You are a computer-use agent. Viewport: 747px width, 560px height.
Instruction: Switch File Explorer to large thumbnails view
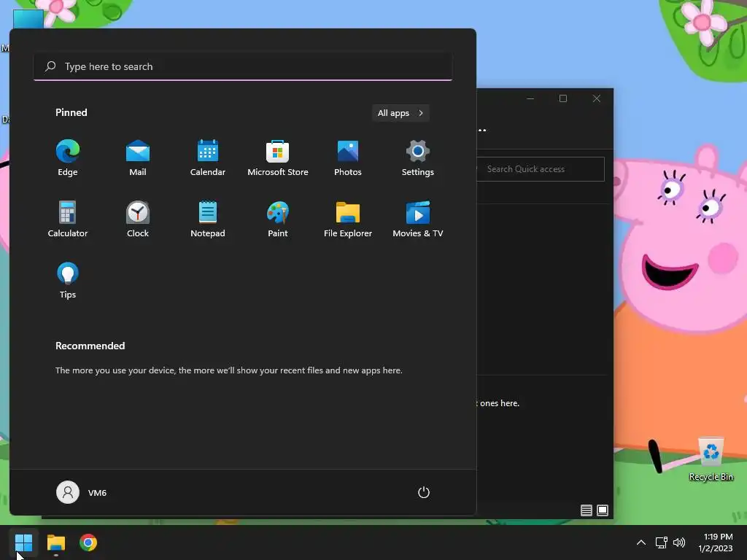[603, 510]
